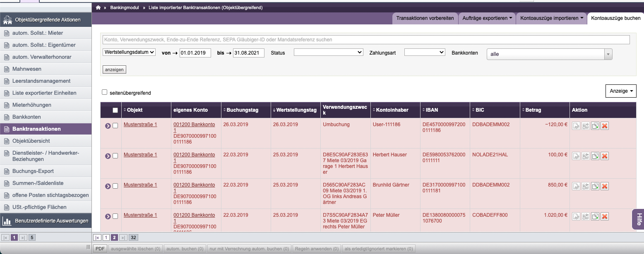The image size is (644, 254).
Task: Go to next page of transaction list
Action: tap(123, 237)
